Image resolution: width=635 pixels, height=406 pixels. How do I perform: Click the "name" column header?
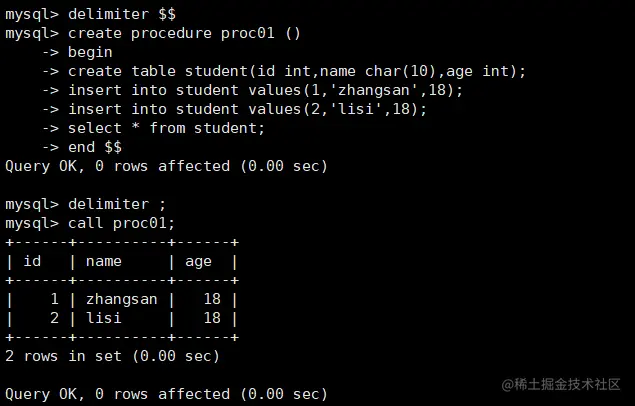point(104,261)
